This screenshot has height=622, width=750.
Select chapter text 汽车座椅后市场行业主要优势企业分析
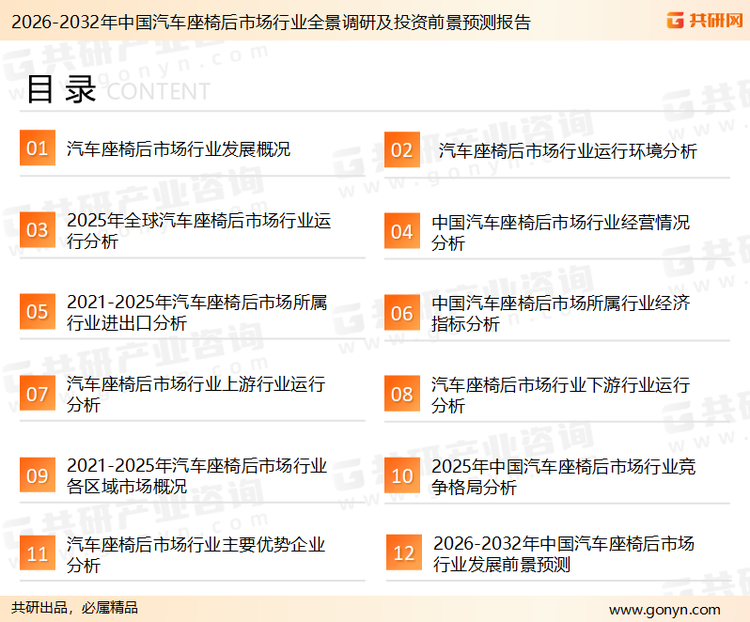click(x=196, y=555)
